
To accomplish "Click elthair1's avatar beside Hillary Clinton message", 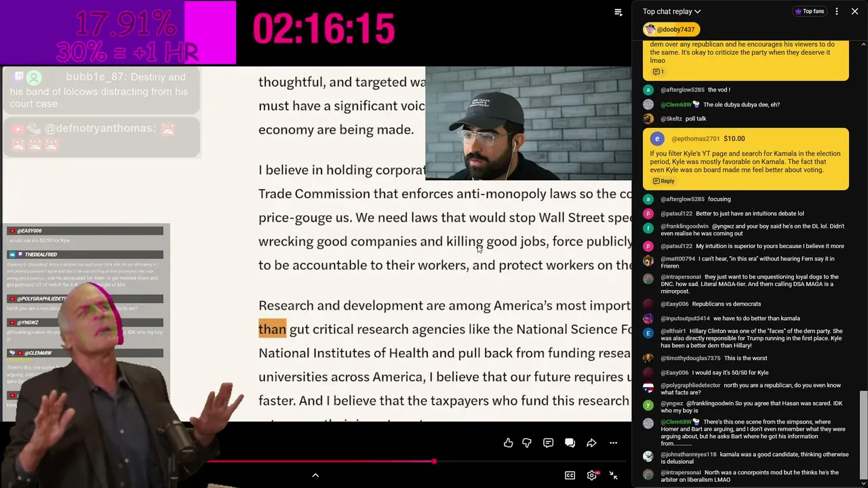I will point(648,333).
